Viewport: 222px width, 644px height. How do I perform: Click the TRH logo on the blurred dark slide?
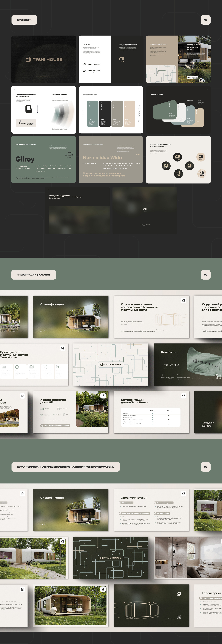click(145, 210)
